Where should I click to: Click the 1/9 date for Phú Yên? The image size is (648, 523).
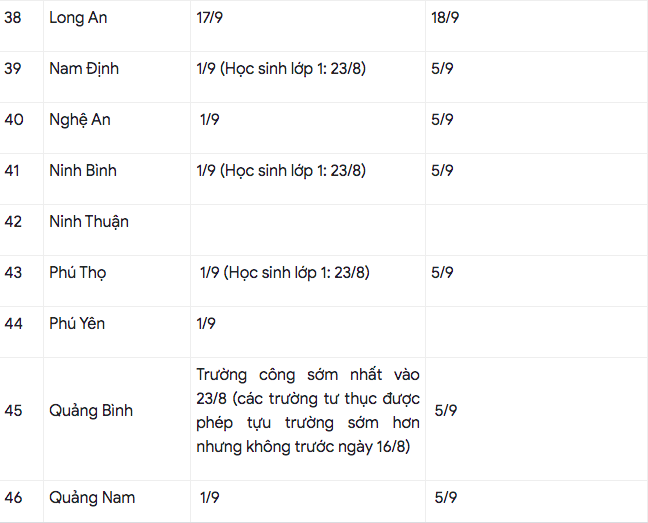coord(207,323)
